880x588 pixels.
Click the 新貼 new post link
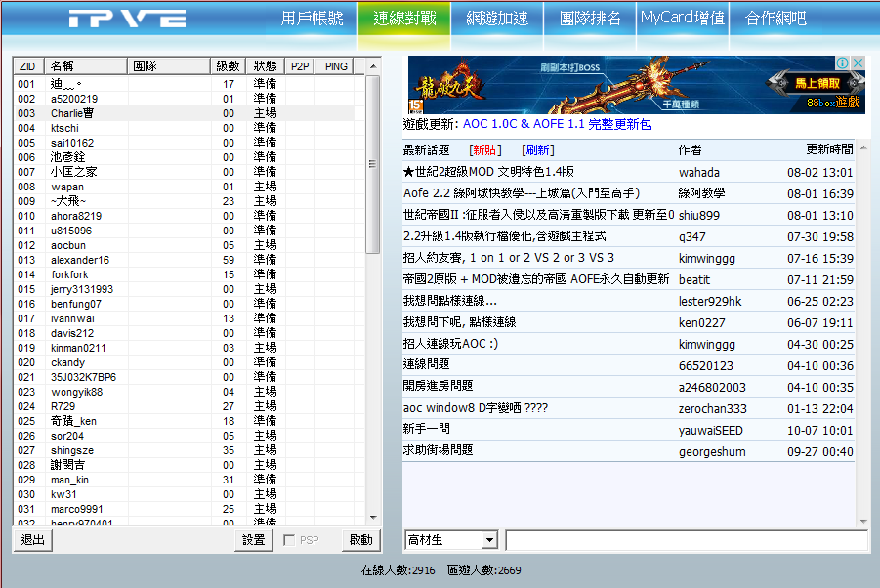tap(485, 149)
